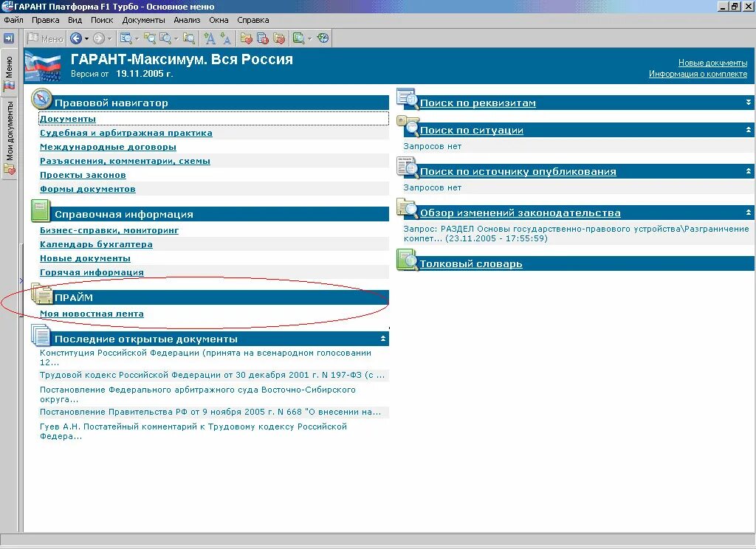
Task: Click the stacked folders with heart icon
Action: pos(278,38)
